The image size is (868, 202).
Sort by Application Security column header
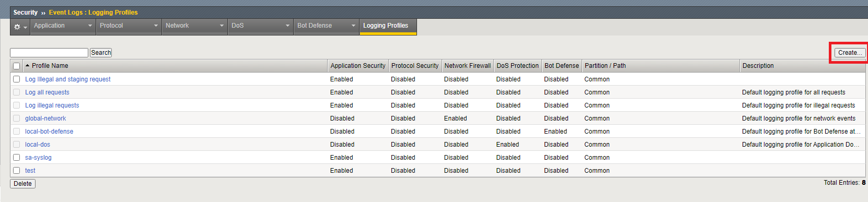point(358,66)
